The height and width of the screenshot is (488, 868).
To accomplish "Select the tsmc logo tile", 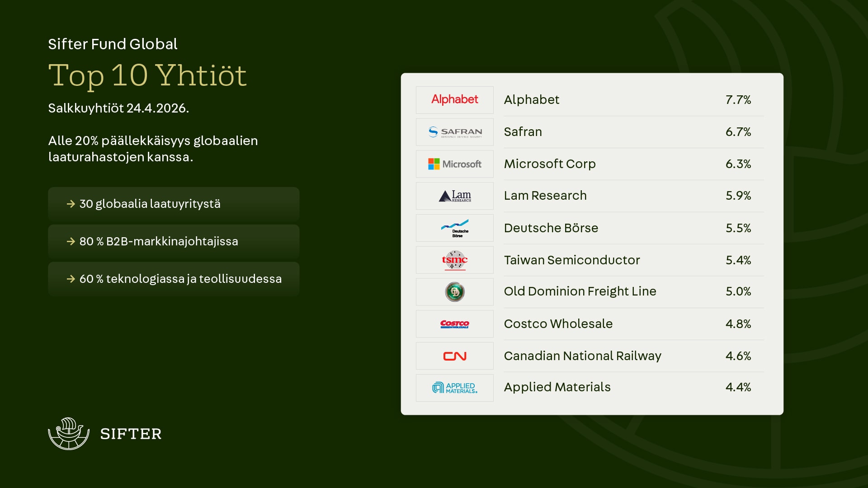I will 454,260.
